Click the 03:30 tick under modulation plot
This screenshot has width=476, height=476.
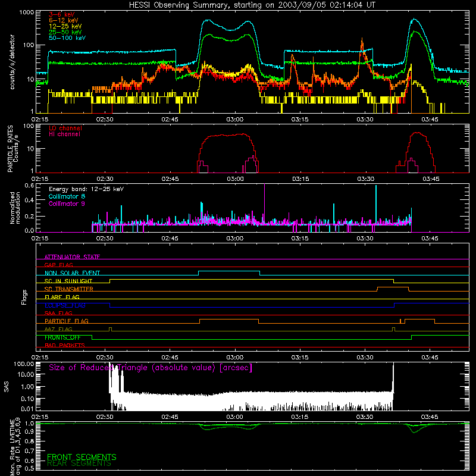(x=365, y=239)
